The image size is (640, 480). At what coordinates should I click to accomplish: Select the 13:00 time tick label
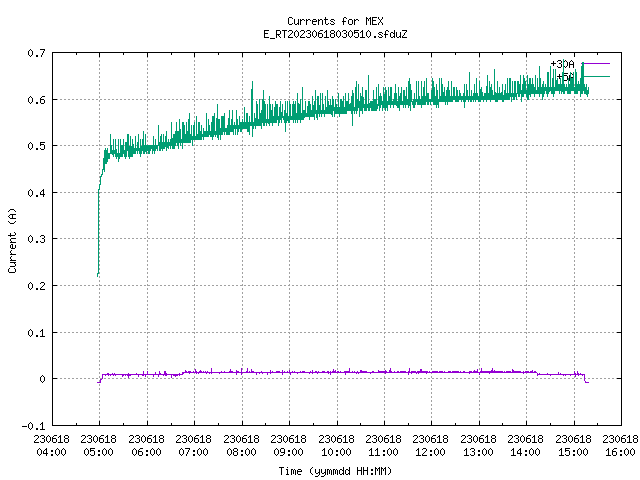(x=478, y=452)
